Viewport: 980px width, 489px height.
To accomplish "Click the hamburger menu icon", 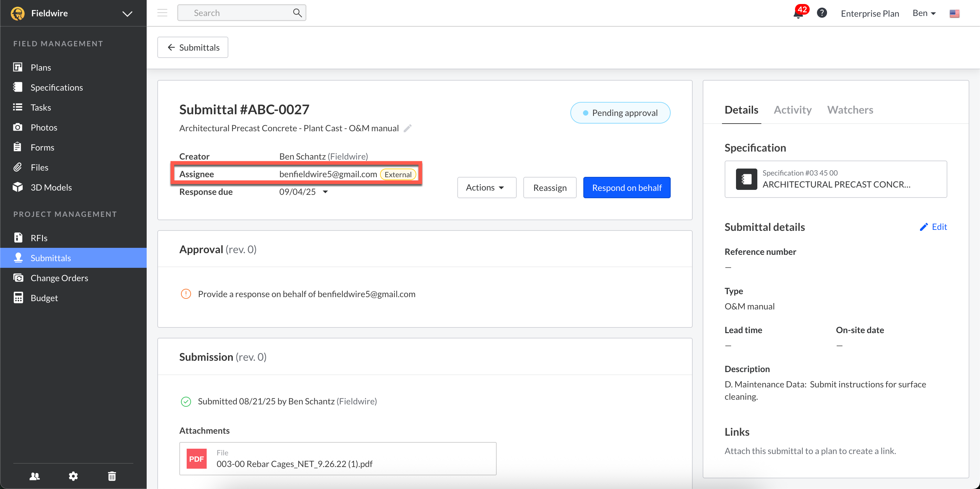I will point(162,13).
